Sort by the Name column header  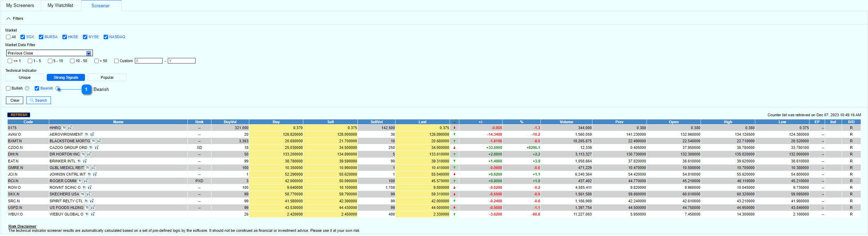coord(118,122)
